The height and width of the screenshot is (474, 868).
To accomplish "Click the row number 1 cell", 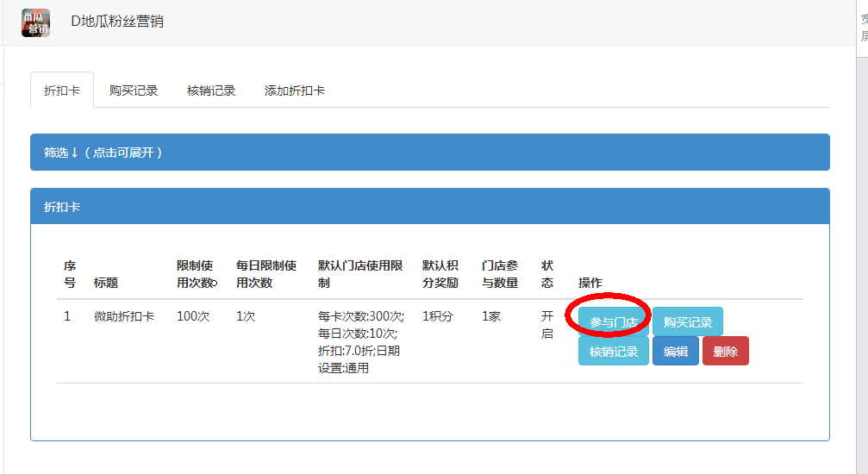I will [x=67, y=316].
